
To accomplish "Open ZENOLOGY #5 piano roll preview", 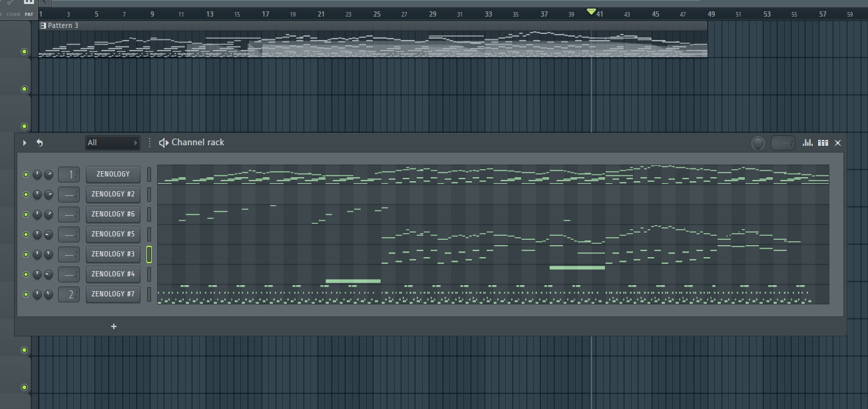I will pos(493,234).
